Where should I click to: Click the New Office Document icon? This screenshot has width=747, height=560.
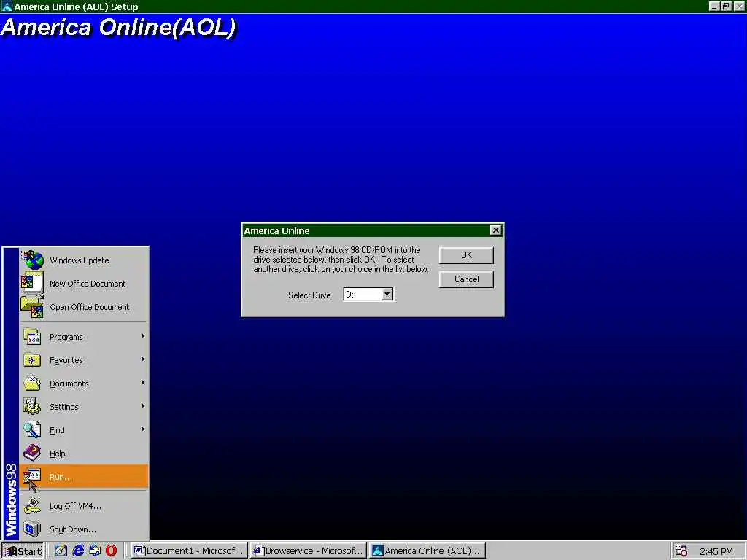32,283
